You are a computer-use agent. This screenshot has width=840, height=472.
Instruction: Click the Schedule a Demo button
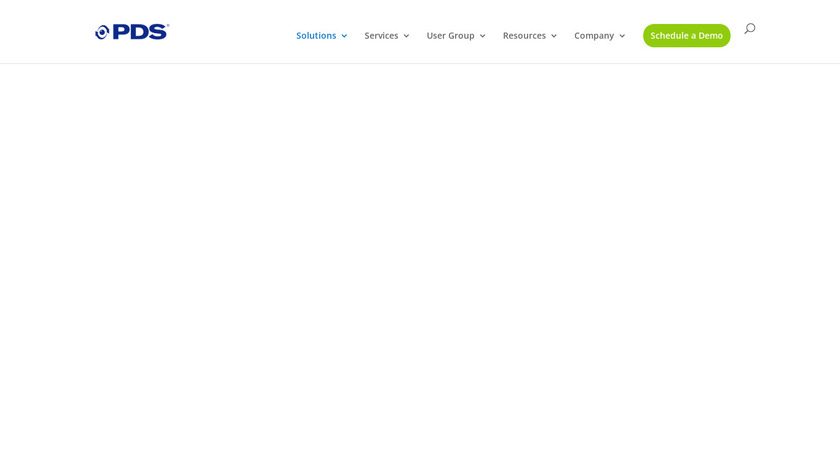pos(686,35)
